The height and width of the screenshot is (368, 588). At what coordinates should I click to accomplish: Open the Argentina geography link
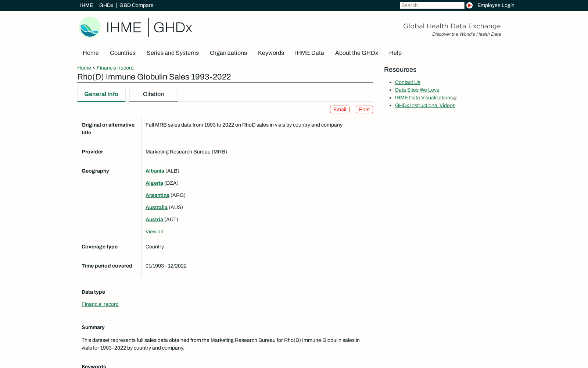[157, 195]
